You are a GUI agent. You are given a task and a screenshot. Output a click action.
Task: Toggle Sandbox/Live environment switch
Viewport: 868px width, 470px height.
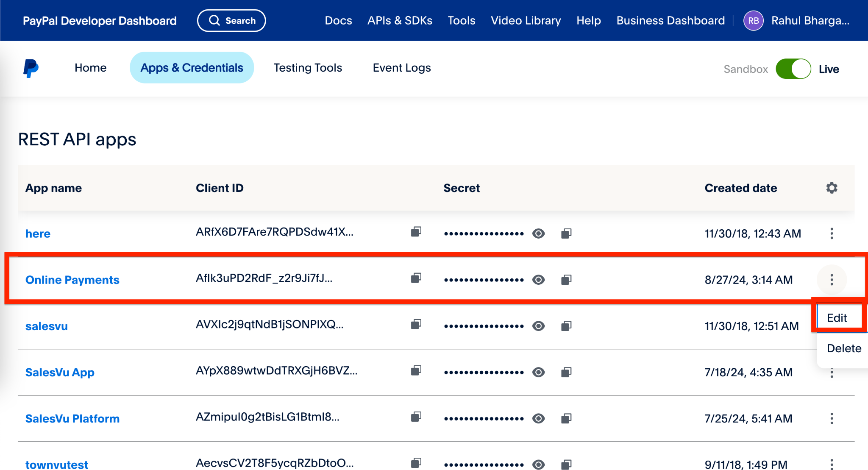point(793,69)
